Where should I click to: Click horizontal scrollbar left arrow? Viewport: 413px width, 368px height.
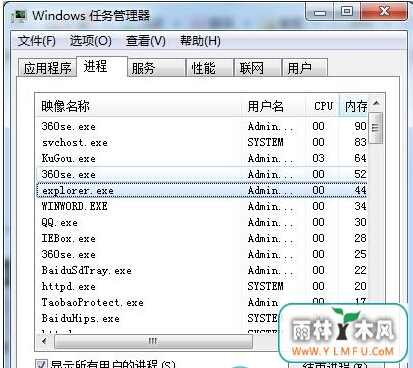44,341
